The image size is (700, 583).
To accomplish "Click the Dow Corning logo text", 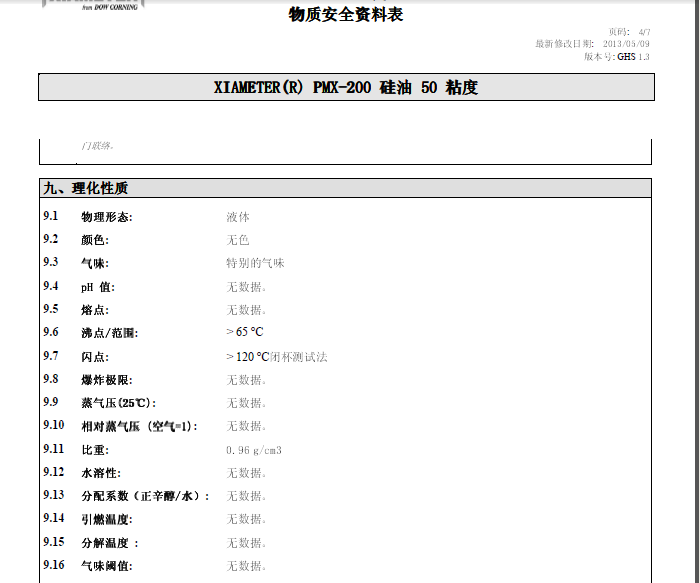I will pyautogui.click(x=110, y=7).
